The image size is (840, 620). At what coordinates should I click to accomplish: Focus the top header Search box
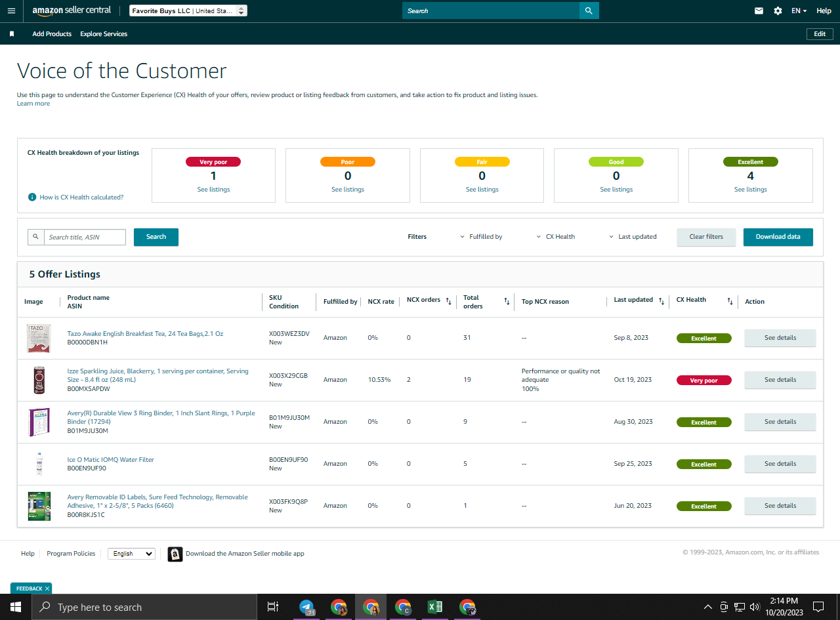click(491, 10)
